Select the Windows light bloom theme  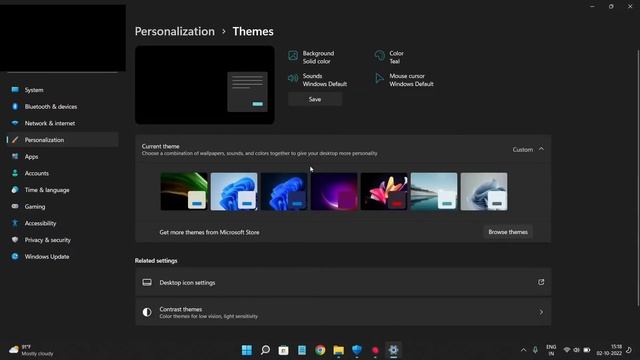234,191
